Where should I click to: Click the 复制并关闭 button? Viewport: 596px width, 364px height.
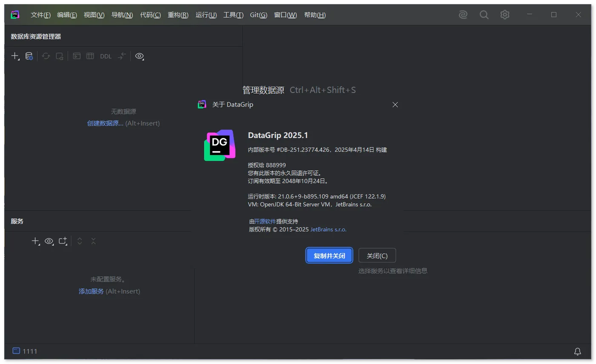329,256
